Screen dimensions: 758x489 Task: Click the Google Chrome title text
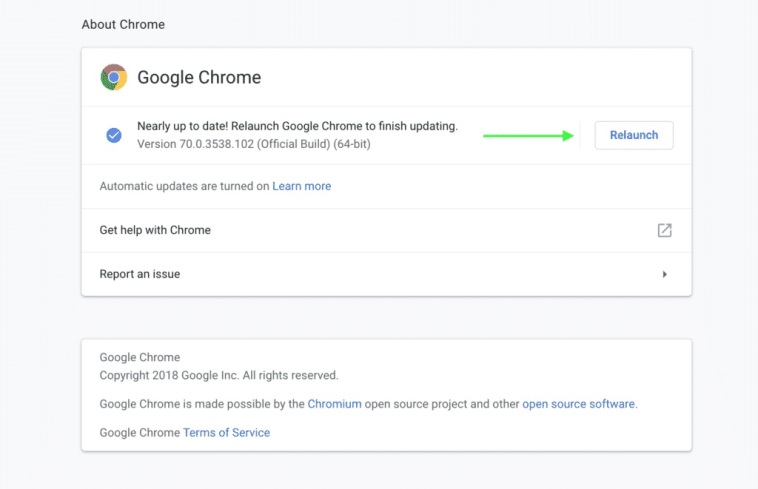point(199,77)
